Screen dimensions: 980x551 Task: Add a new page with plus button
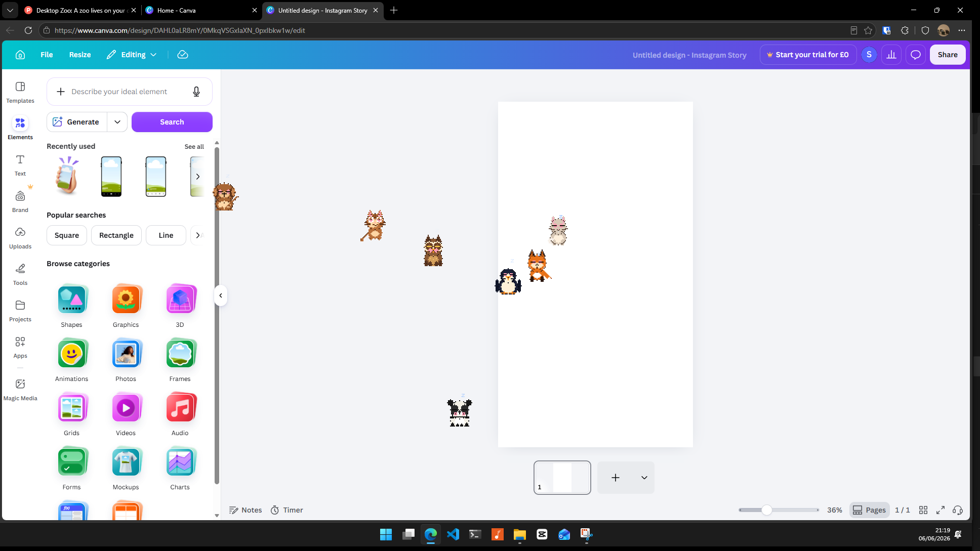[616, 478]
